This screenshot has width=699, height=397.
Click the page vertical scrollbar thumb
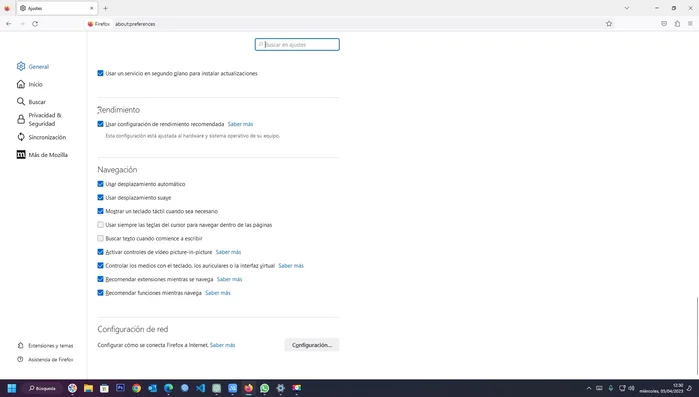point(697,336)
